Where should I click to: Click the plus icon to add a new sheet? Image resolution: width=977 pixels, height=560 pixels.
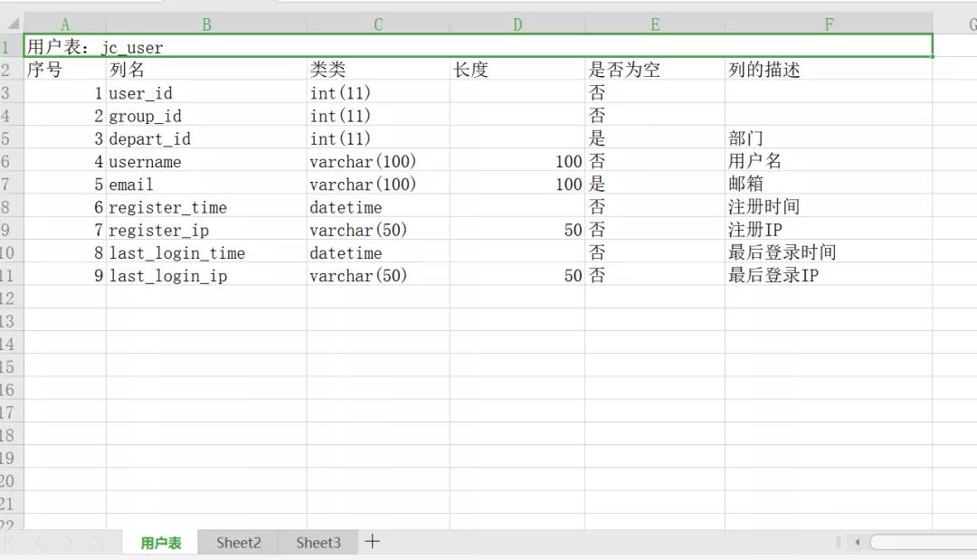[372, 542]
